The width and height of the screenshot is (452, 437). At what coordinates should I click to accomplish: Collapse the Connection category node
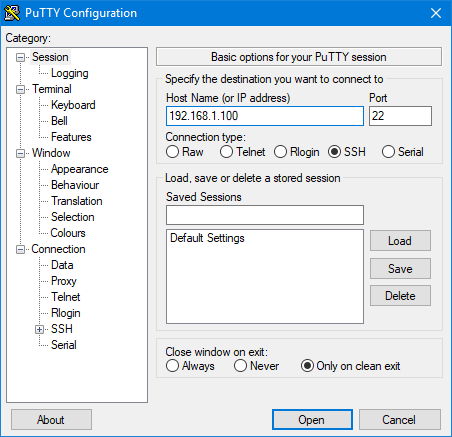click(x=21, y=250)
